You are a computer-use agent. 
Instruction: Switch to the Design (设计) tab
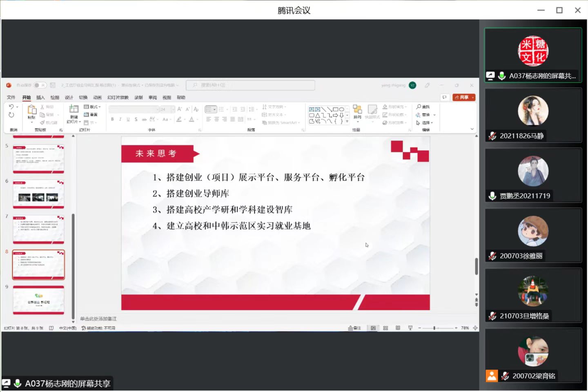pos(69,98)
